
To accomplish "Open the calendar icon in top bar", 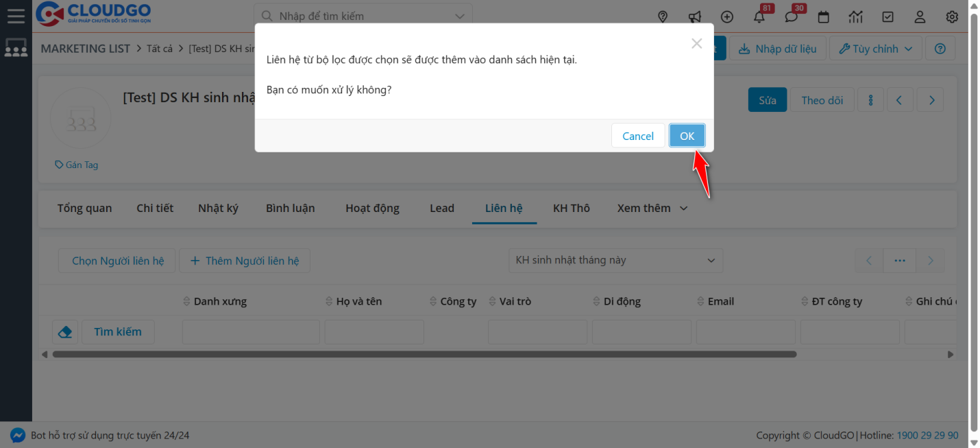I will (x=823, y=16).
